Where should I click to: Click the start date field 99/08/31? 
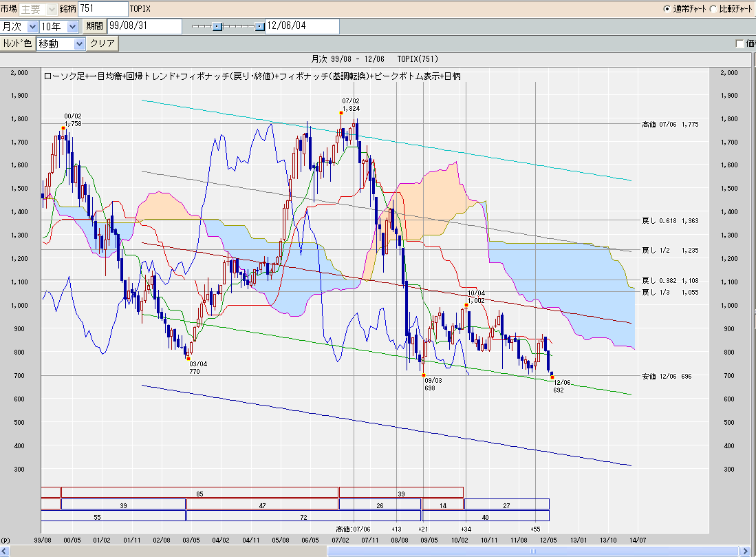tap(144, 26)
